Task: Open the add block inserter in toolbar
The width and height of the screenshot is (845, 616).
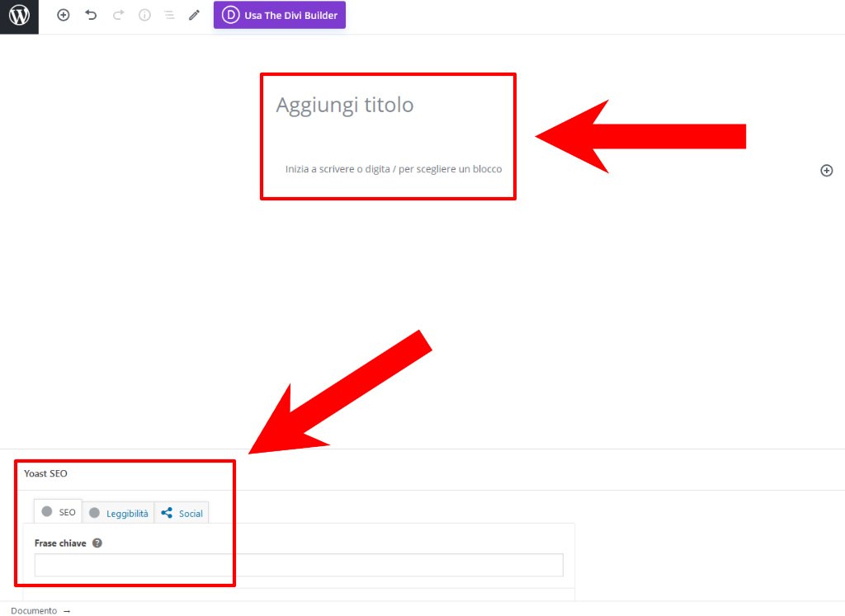Action: tap(63, 15)
